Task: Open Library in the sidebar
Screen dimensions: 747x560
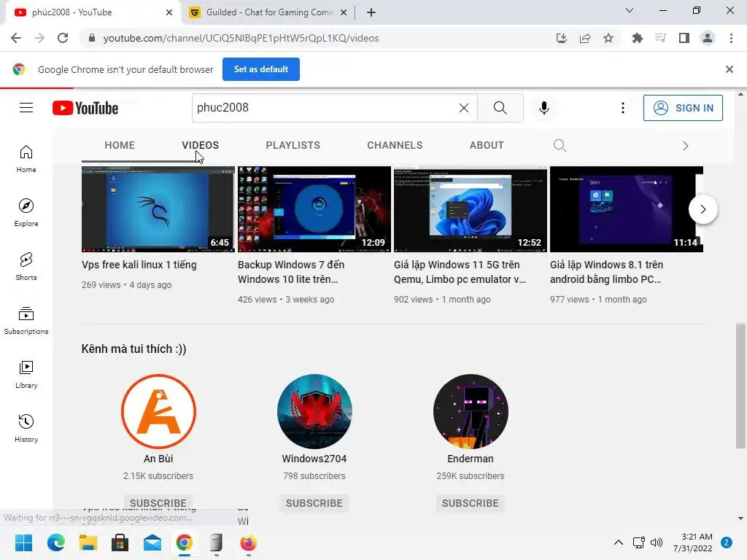Action: tap(26, 375)
